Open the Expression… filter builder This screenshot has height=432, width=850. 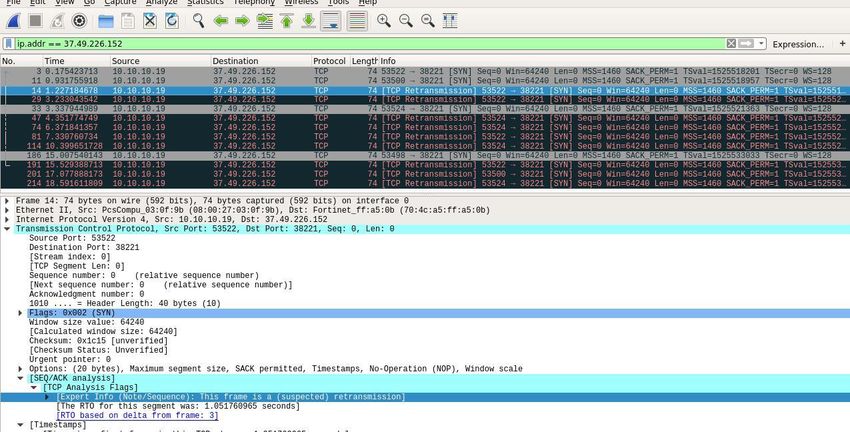click(798, 44)
